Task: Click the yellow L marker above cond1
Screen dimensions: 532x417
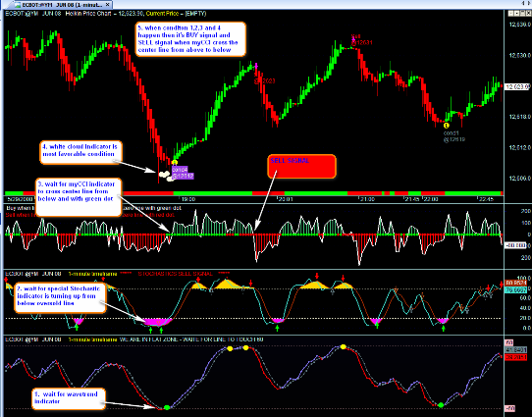Action: [447, 126]
